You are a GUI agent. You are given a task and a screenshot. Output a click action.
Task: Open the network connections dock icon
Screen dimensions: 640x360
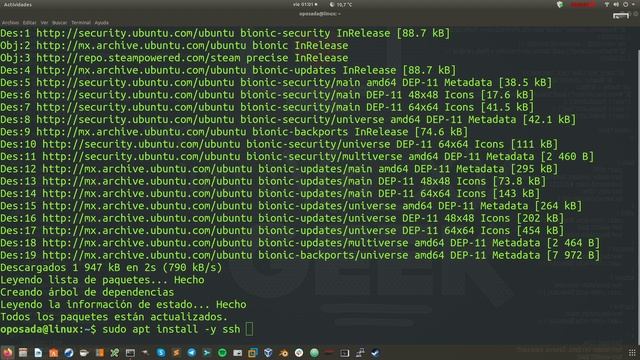click(x=360, y=353)
